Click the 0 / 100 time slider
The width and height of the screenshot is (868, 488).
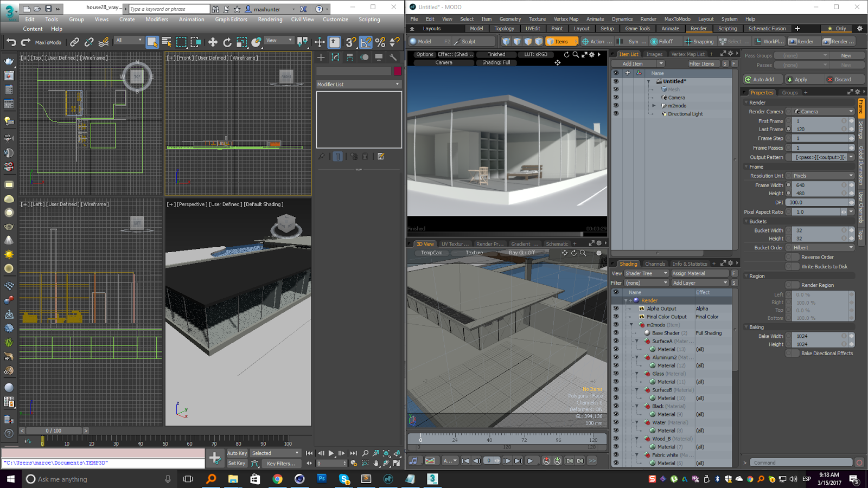(x=53, y=431)
